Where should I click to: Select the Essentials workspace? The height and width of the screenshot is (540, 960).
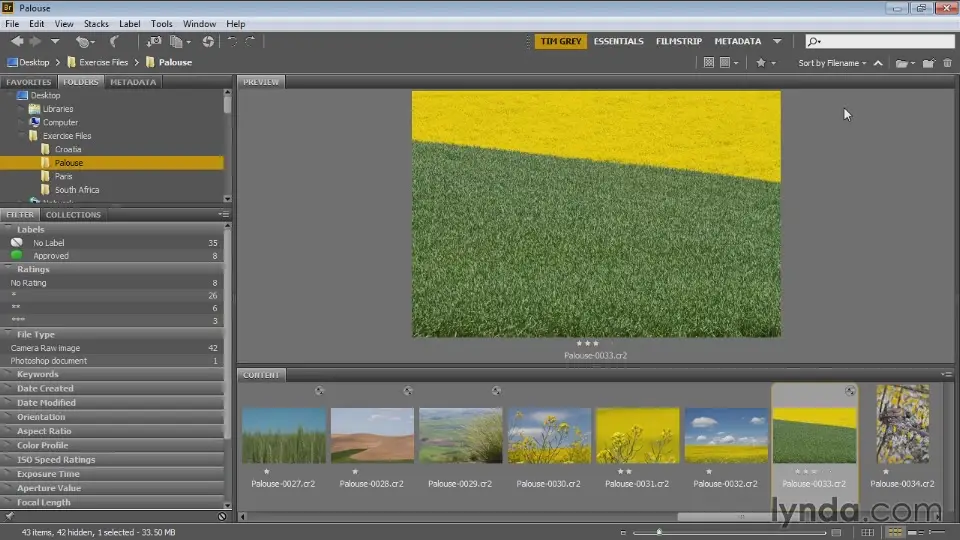618,41
